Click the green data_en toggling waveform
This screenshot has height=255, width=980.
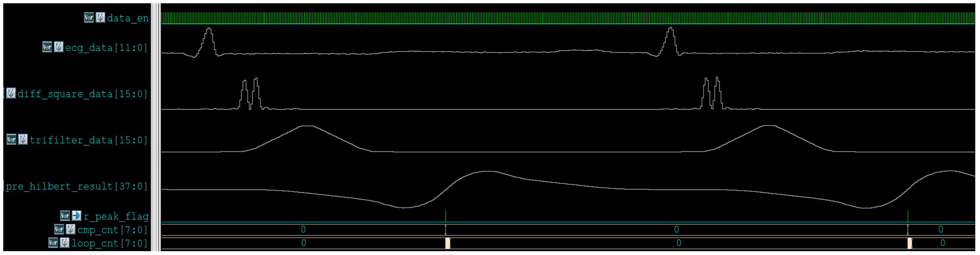point(568,18)
